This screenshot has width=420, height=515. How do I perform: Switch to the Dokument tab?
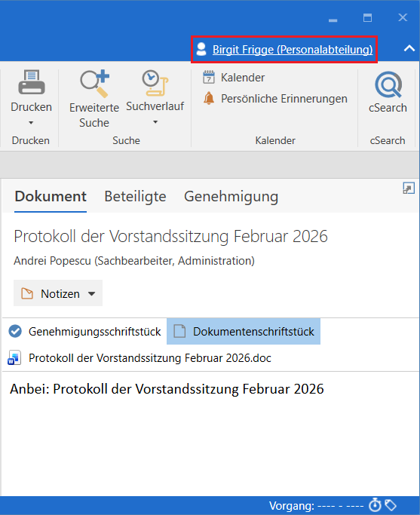point(51,196)
